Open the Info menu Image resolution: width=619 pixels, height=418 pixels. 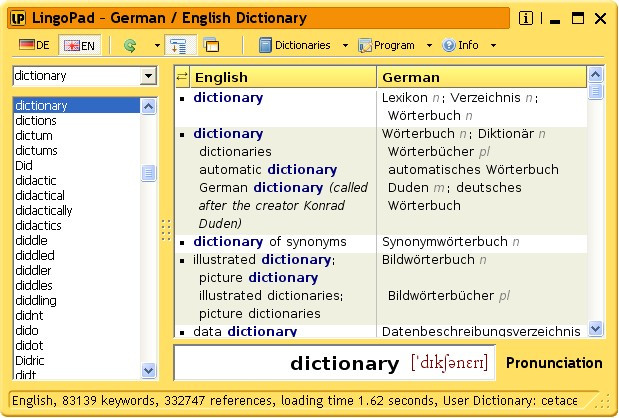coord(460,45)
